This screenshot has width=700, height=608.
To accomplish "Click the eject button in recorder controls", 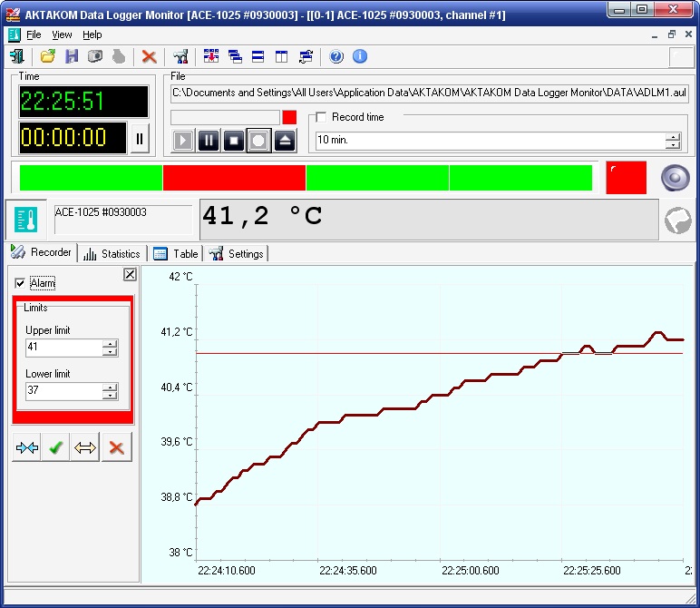I will [286, 141].
